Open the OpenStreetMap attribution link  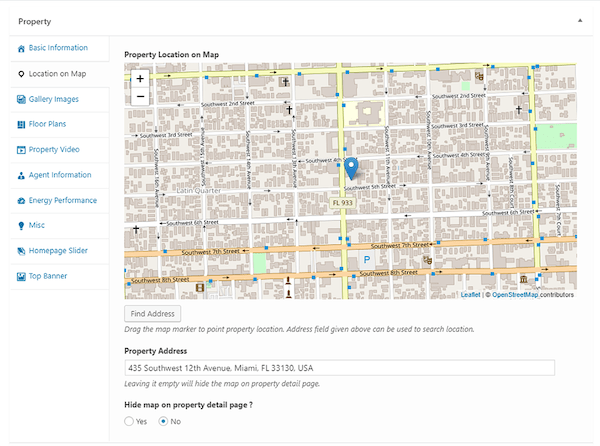[x=515, y=295]
